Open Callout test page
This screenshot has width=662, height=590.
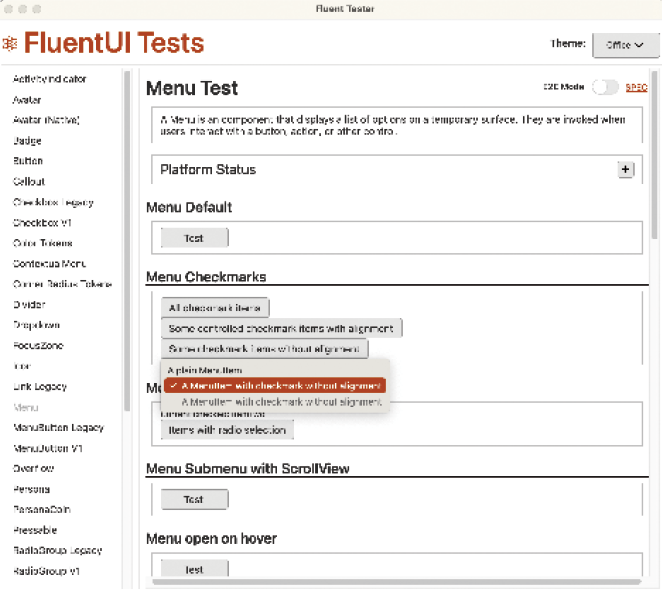29,182
